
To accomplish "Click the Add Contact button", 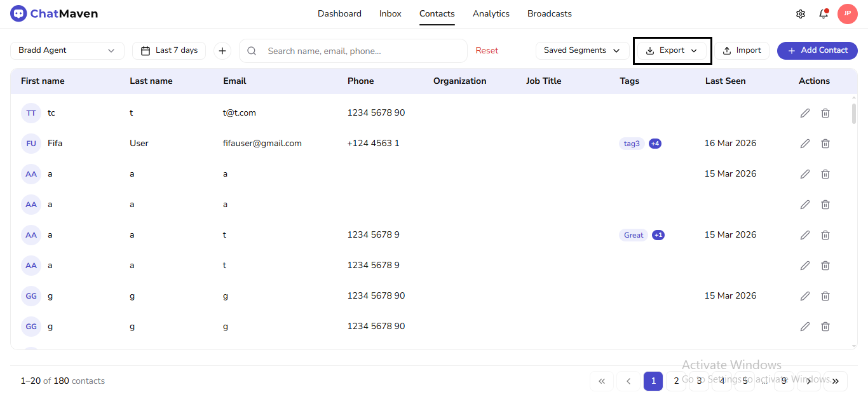I will pyautogui.click(x=817, y=50).
